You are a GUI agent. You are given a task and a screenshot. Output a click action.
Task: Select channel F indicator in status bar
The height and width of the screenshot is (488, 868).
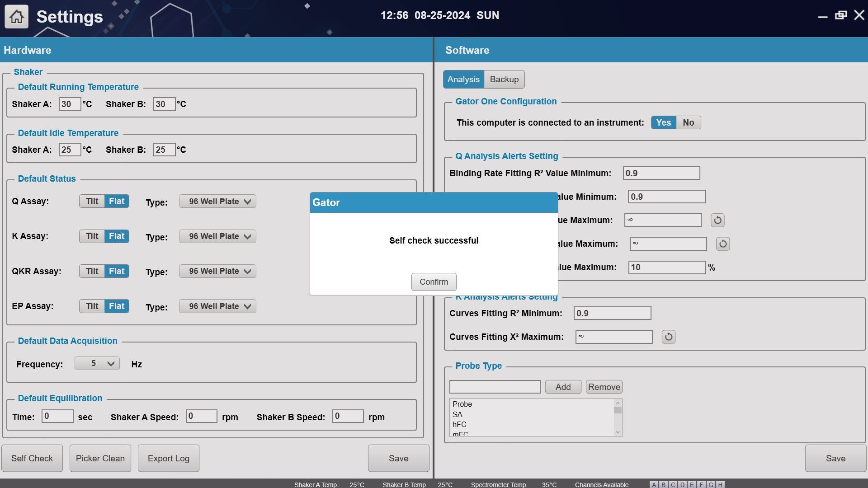click(x=701, y=484)
